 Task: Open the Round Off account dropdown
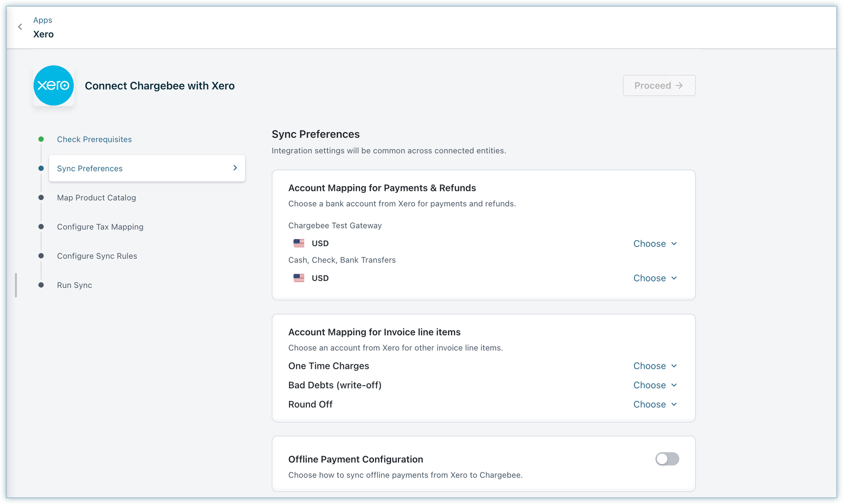[x=655, y=404]
